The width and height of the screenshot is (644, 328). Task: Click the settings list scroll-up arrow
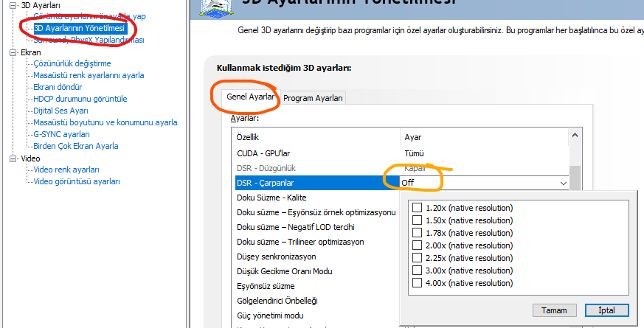click(x=575, y=135)
